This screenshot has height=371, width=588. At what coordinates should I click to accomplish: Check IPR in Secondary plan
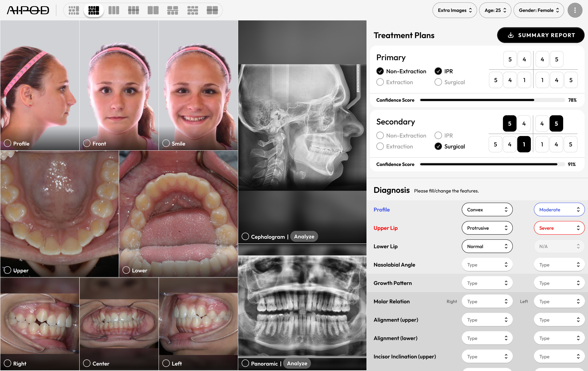coord(438,135)
